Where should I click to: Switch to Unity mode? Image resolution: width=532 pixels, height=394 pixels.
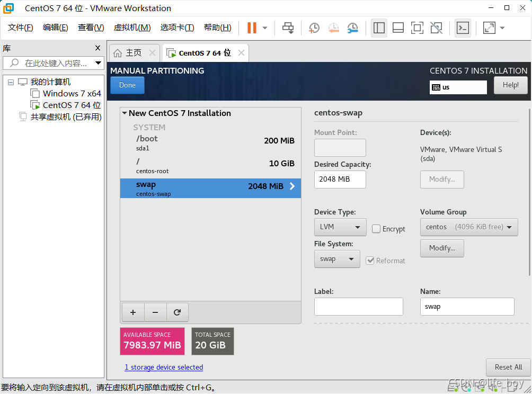[436, 28]
